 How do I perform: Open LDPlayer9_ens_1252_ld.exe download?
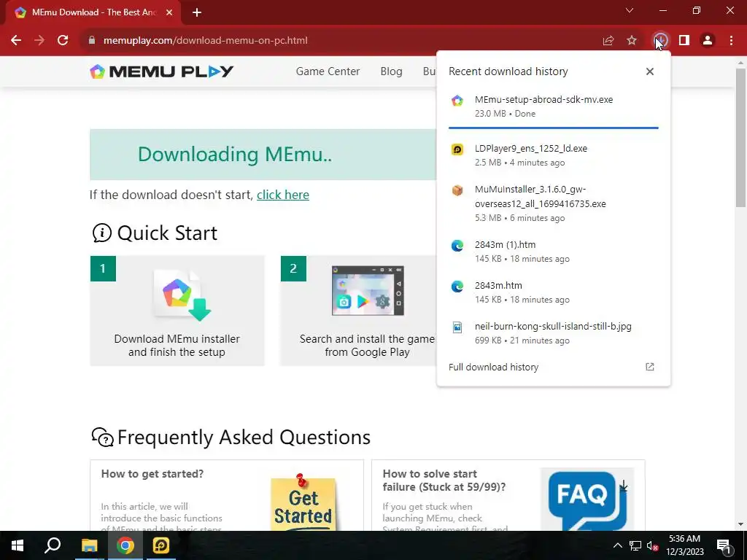pyautogui.click(x=553, y=155)
